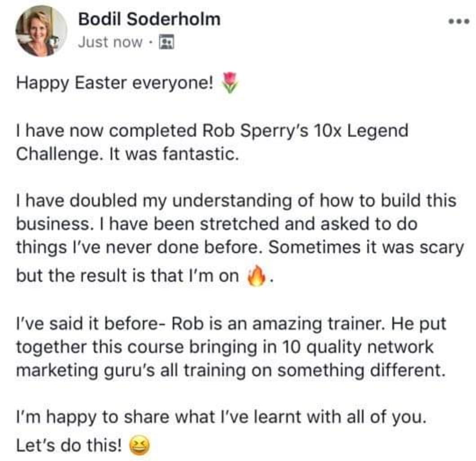Click the "Just now" timestamp

[x=110, y=43]
